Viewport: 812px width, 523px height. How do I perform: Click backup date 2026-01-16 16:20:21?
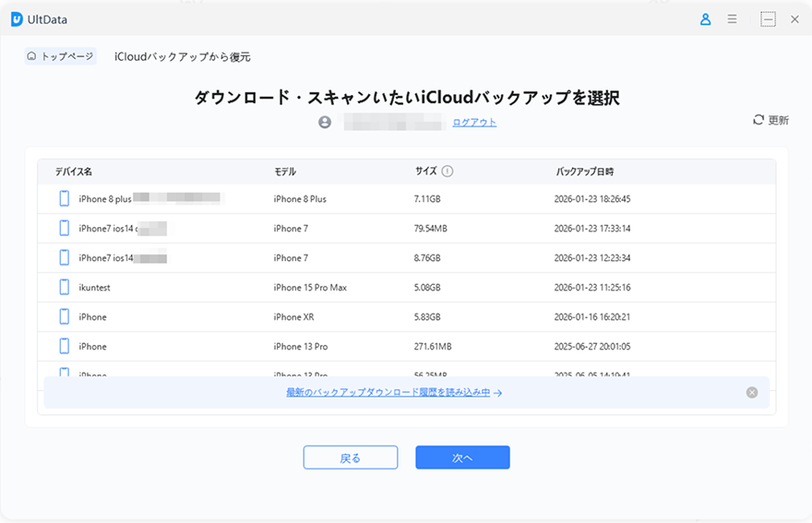(592, 317)
